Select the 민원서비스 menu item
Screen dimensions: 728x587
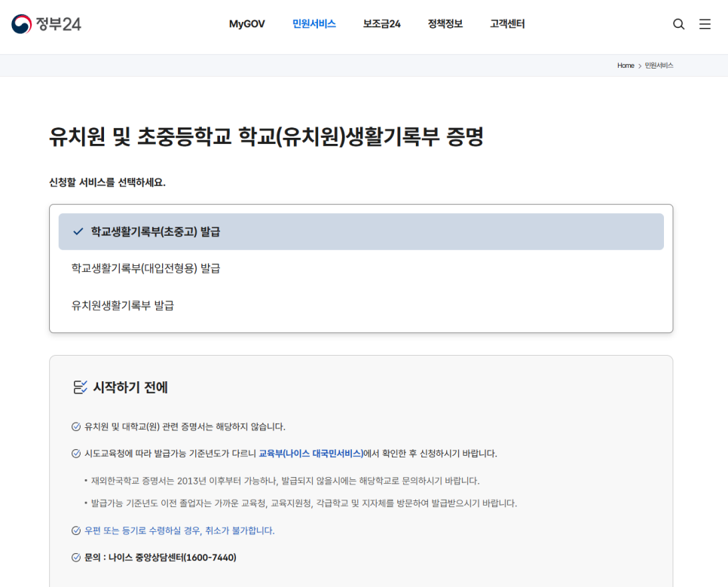coord(314,24)
